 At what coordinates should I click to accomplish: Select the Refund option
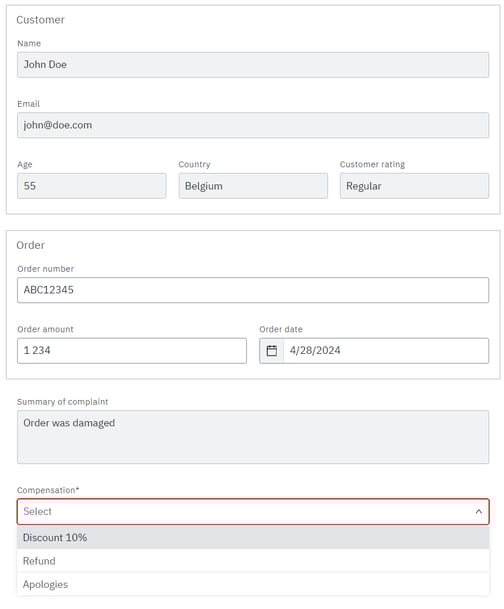253,561
